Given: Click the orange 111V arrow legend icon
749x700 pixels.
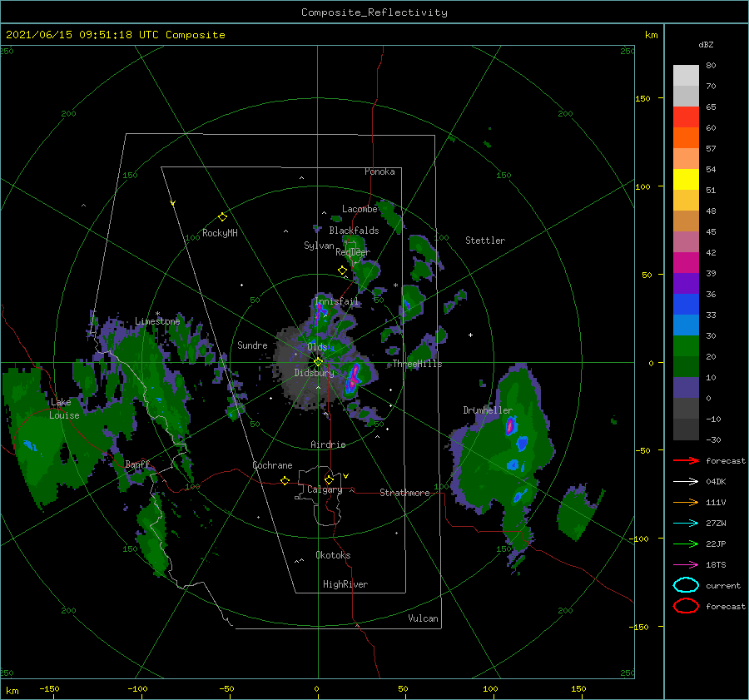Looking at the screenshot, I should 686,502.
